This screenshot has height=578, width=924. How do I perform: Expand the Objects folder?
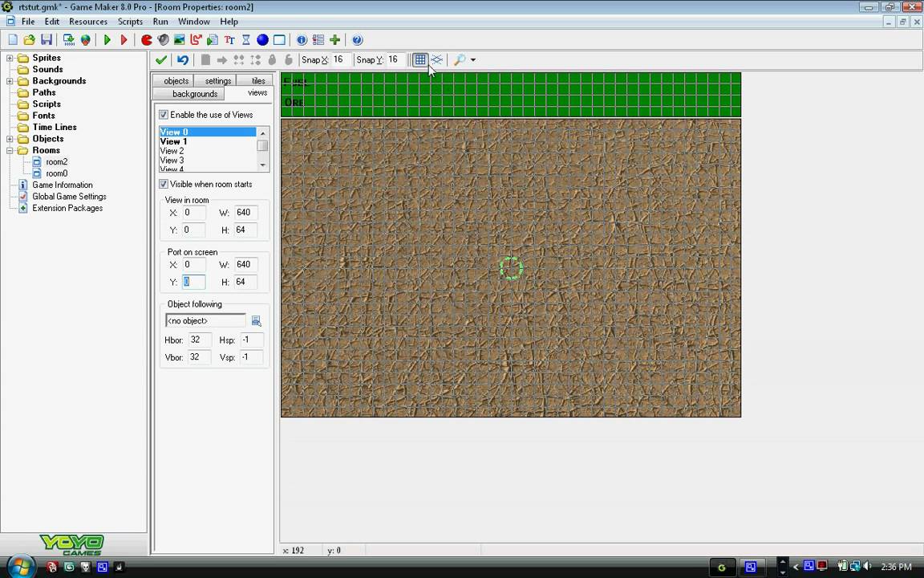click(x=10, y=139)
